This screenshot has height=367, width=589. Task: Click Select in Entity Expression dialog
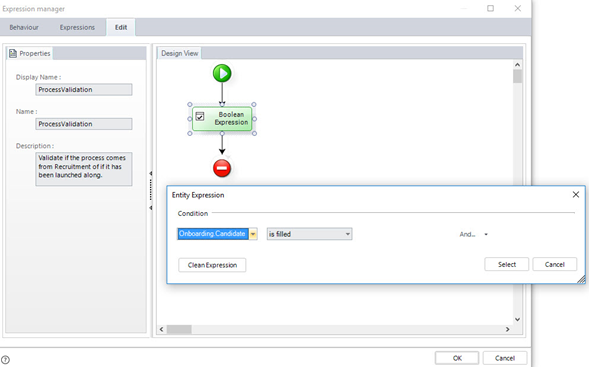tap(507, 264)
